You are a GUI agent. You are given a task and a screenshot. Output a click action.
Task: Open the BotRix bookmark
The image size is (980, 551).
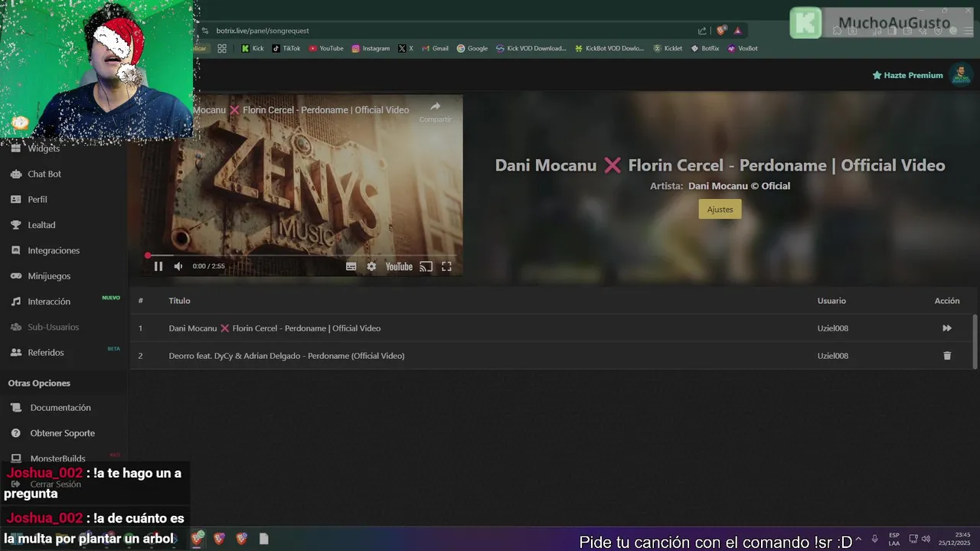point(705,48)
